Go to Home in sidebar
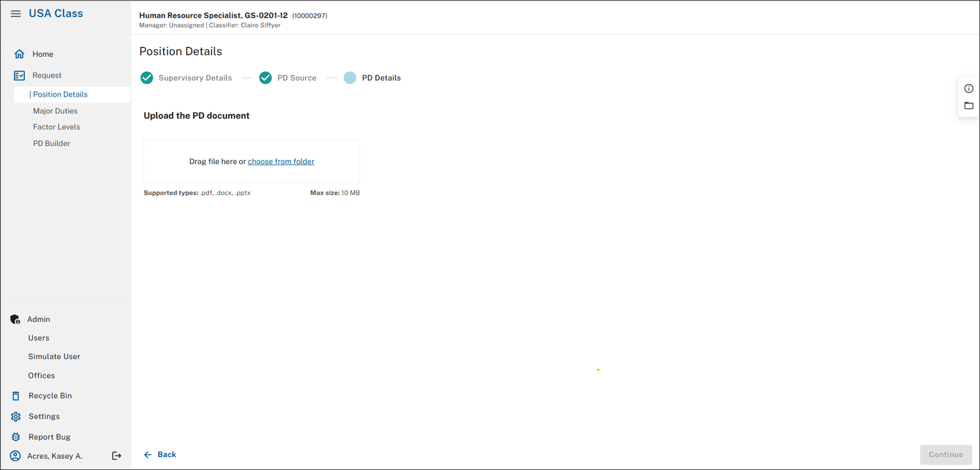 tap(43, 54)
